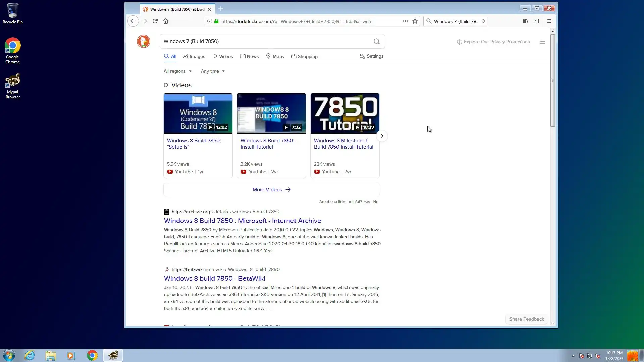The height and width of the screenshot is (362, 644).
Task: Open the page actions three-dots menu
Action: click(405, 21)
